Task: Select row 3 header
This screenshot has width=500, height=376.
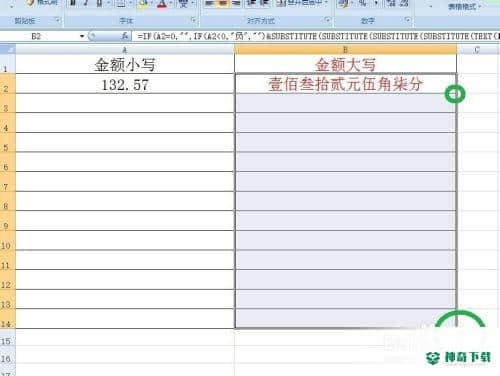Action: click(7, 103)
